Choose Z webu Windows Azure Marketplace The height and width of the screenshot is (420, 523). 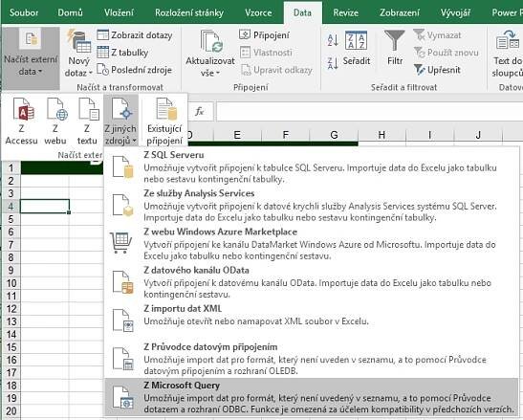311,244
